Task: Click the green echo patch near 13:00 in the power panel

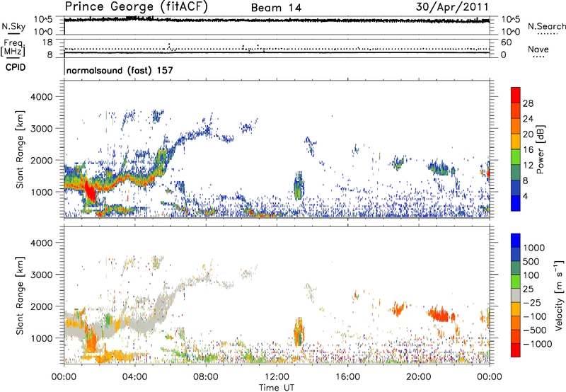Action: [x=298, y=187]
